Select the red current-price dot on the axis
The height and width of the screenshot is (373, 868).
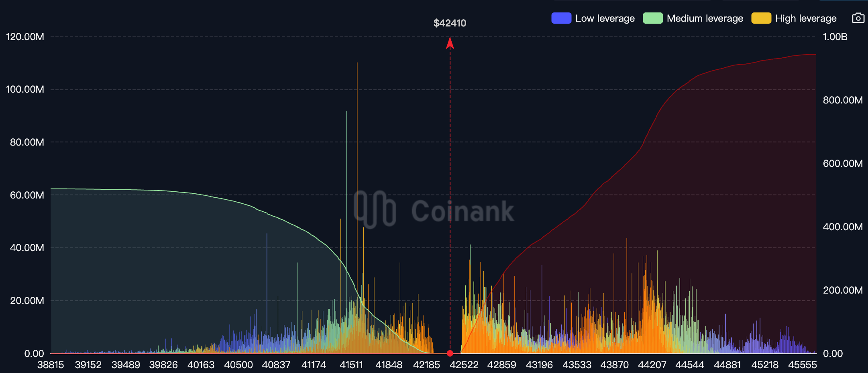pyautogui.click(x=450, y=353)
